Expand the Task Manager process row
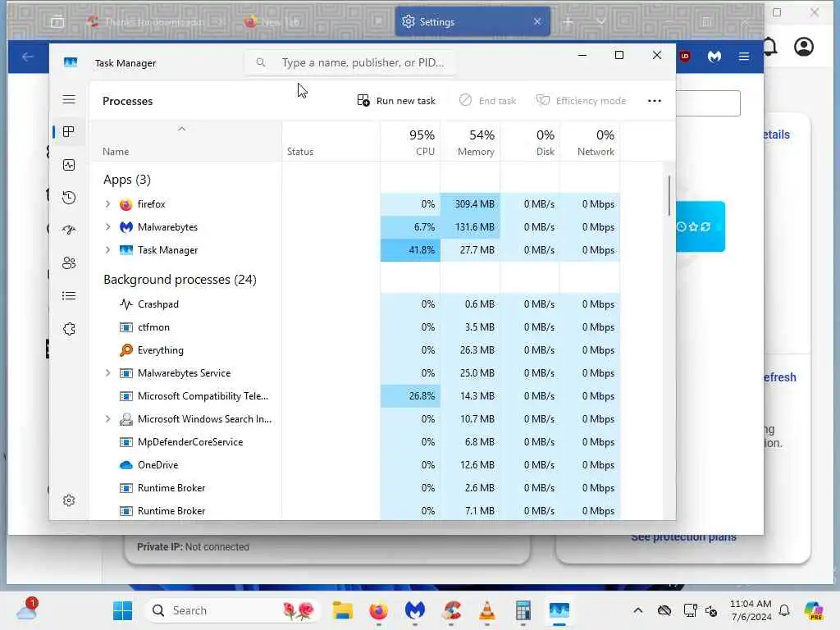 107,250
